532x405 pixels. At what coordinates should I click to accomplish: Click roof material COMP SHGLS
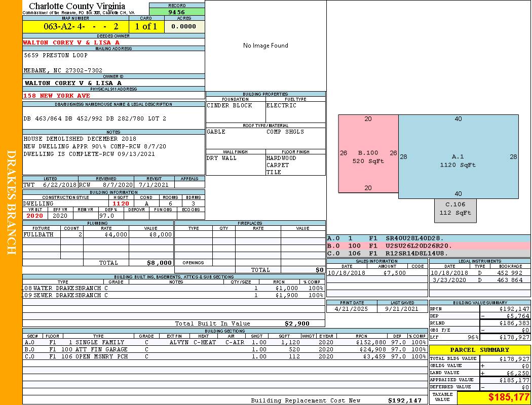tap(285, 132)
